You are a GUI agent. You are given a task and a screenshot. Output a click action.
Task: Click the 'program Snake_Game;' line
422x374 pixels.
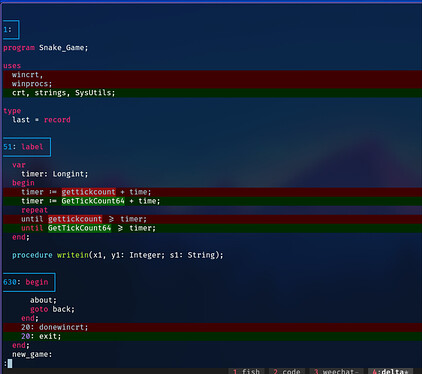point(46,48)
